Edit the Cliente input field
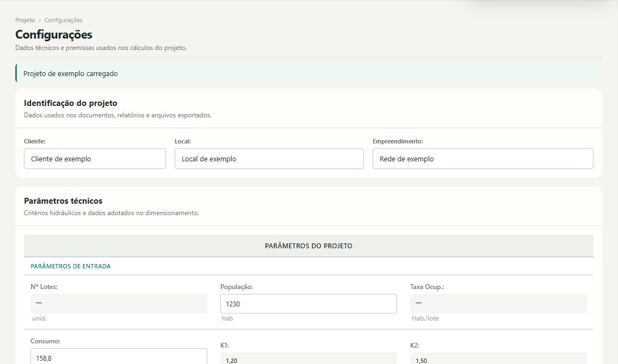Viewport: 618px width, 364px height. [95, 159]
